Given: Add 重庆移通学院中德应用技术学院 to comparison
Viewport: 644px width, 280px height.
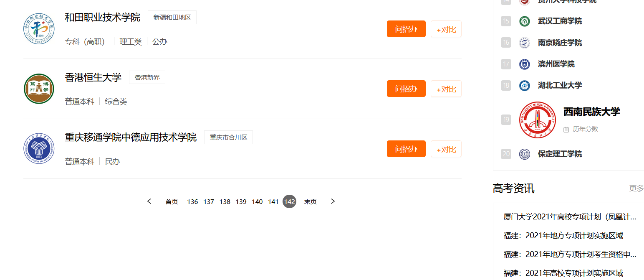Looking at the screenshot, I should pos(446,149).
